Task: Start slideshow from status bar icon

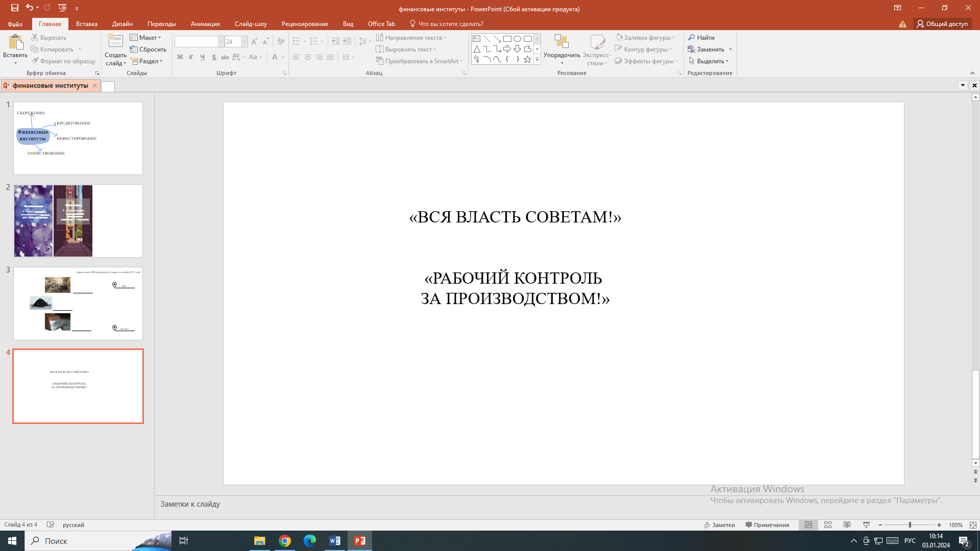Action: click(x=866, y=524)
